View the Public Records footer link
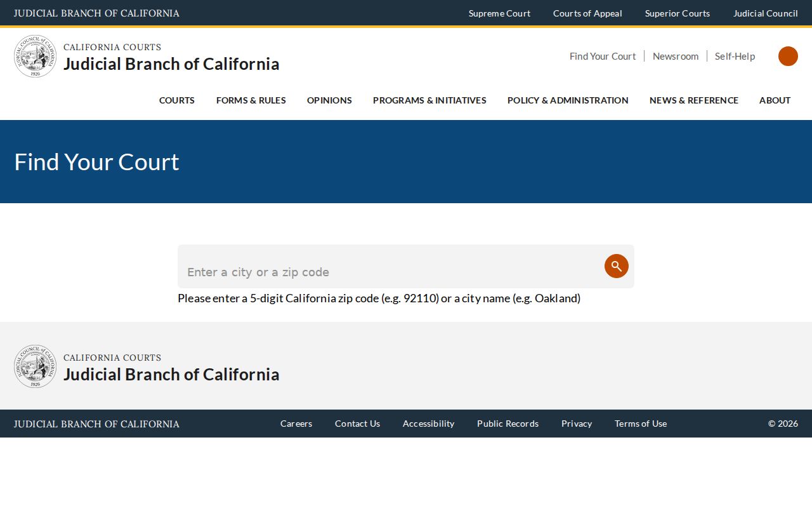Viewport: 812px width, 508px height. pyautogui.click(x=507, y=424)
